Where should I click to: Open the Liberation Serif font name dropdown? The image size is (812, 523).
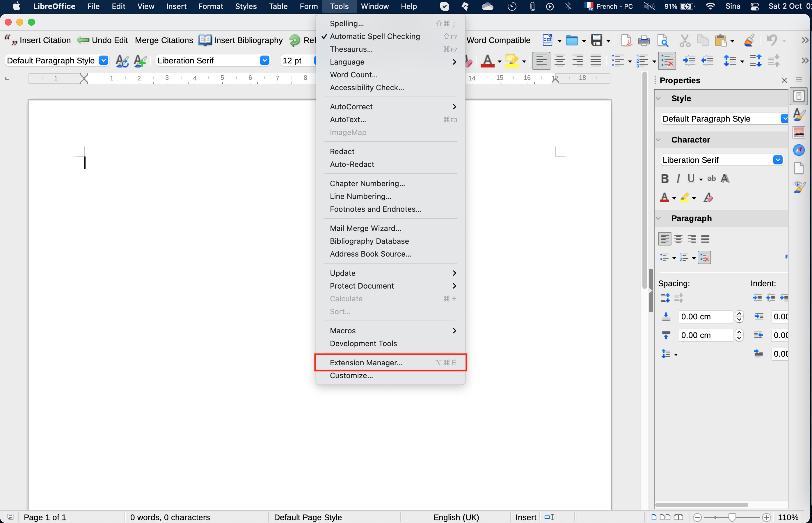[264, 61]
